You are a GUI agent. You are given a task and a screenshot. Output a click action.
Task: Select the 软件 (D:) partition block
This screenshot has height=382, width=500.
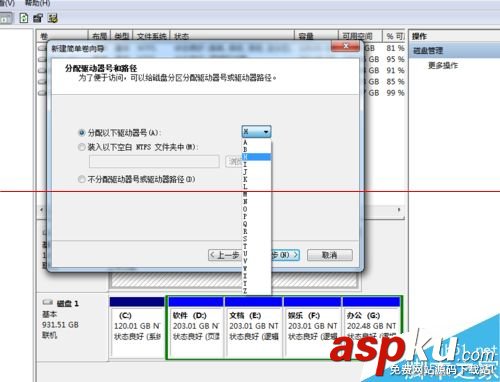coord(196,327)
